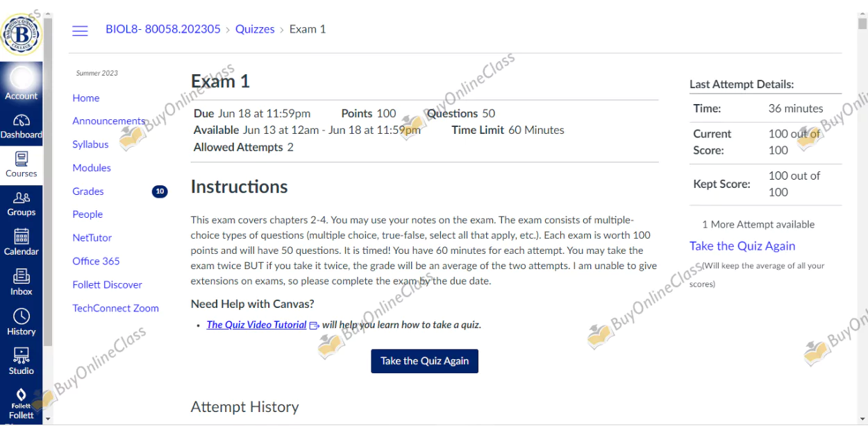Viewport: 868px width, 437px height.
Task: Collapse course navigation with the hamburger menu
Action: [x=79, y=30]
